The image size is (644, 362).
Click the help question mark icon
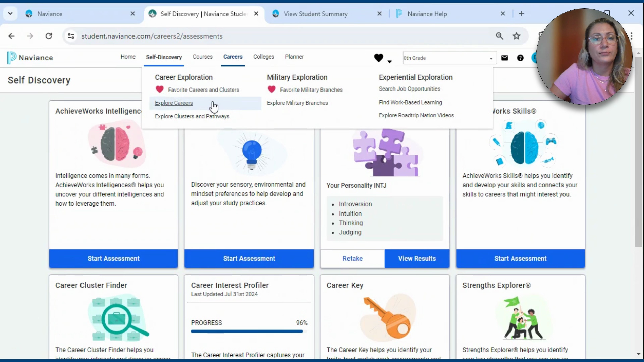(x=520, y=58)
